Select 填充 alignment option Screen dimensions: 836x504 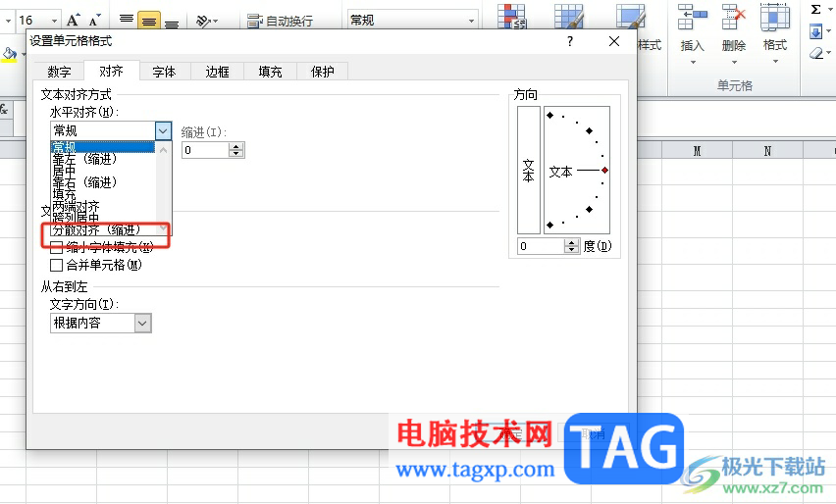[x=102, y=194]
